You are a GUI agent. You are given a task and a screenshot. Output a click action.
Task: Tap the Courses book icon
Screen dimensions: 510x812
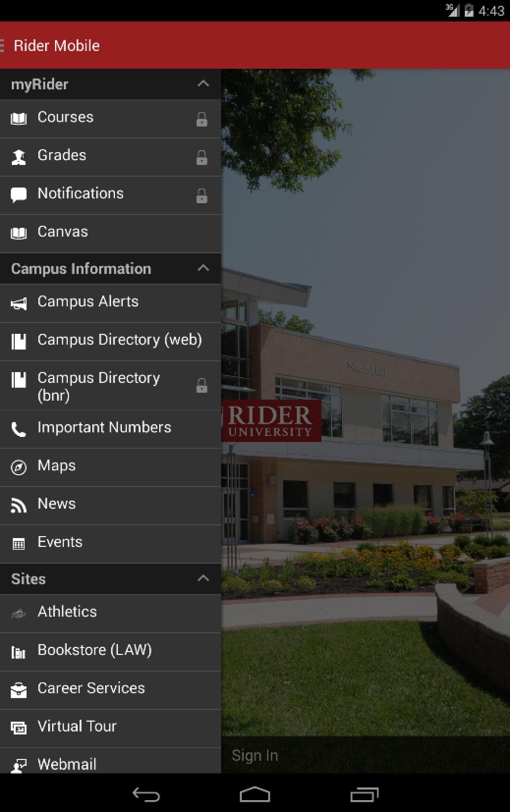19,118
